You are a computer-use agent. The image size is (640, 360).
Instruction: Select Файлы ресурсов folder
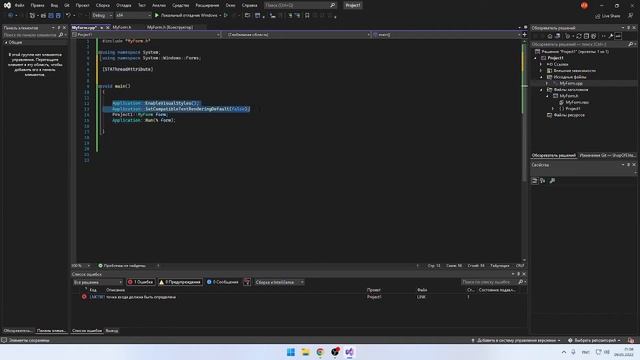pyautogui.click(x=569, y=115)
